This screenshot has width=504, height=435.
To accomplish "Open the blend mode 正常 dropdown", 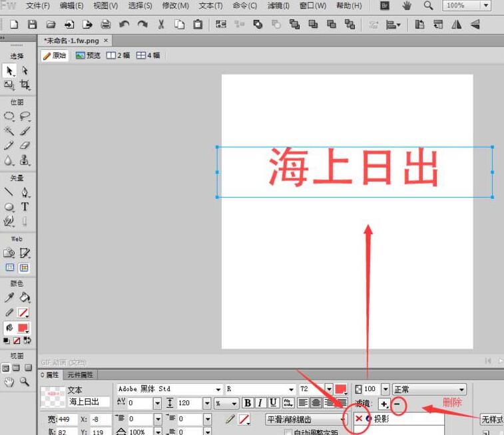I will coord(429,389).
